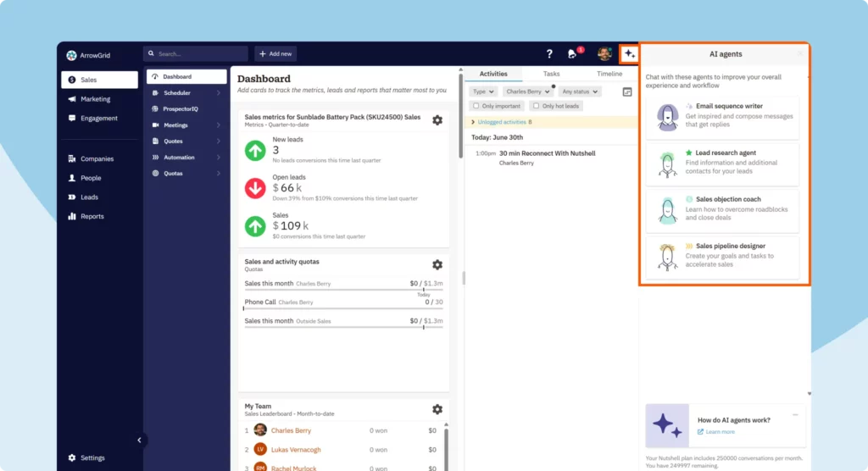
Task: Open settings gear for Sales metrics card
Action: tap(437, 120)
